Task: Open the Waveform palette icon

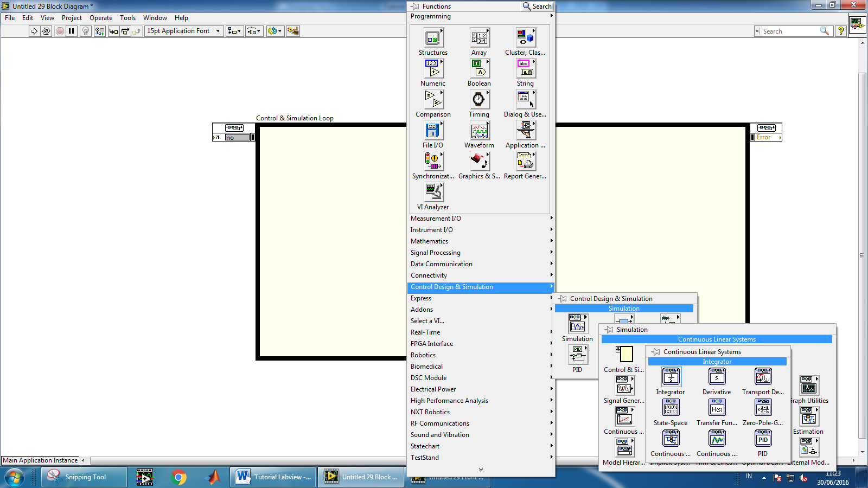Action: click(479, 130)
